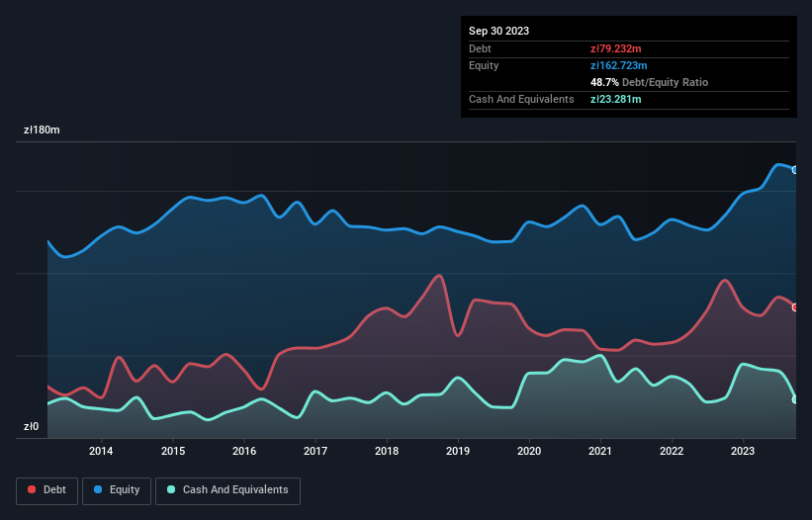Click the 2014 x-axis label
812x520 pixels.
coord(101,451)
